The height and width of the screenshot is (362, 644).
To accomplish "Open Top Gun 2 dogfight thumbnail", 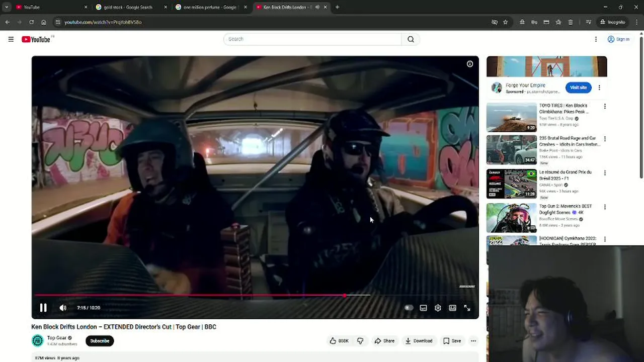I will tap(511, 218).
